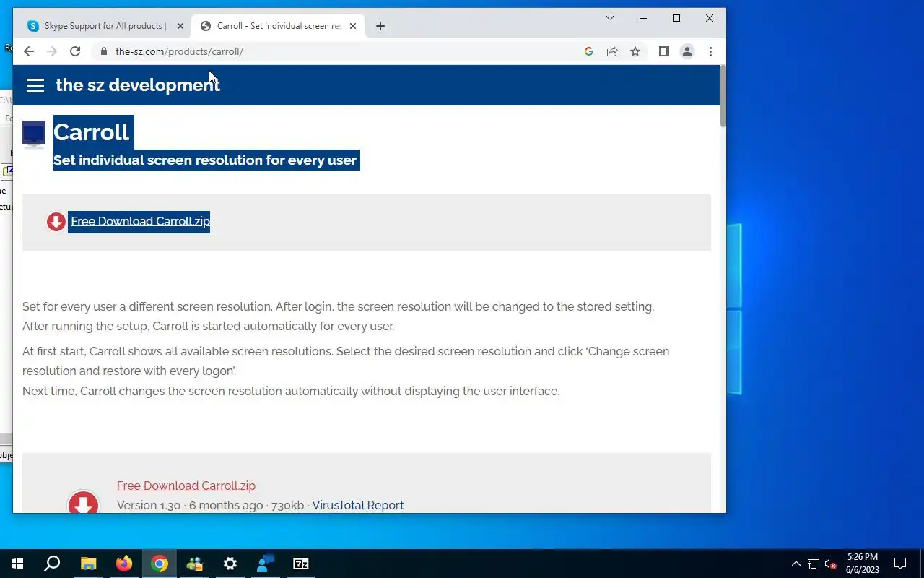Click the highlighted Free Download Carroll.zip link

point(140,221)
